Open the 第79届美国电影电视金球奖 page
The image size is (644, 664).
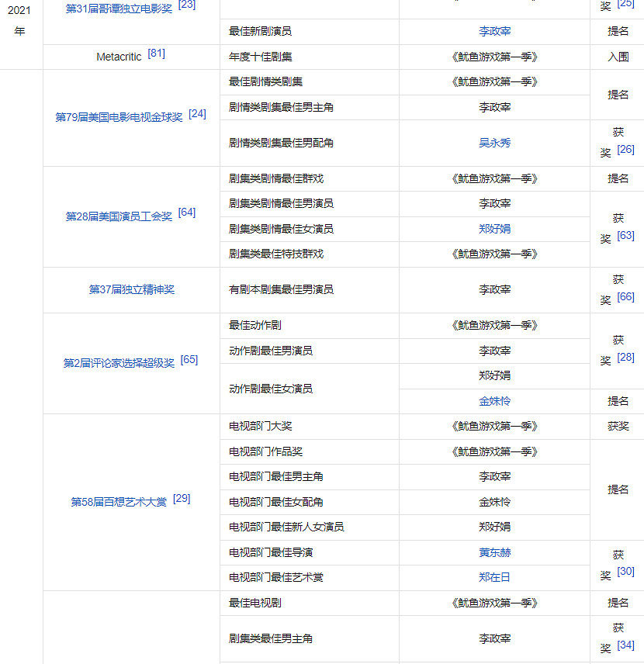click(120, 117)
